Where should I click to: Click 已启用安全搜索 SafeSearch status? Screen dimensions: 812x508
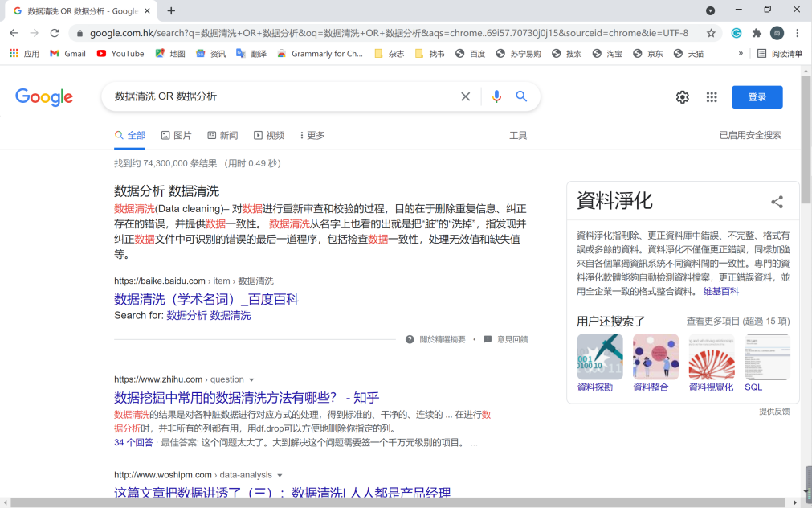[750, 135]
